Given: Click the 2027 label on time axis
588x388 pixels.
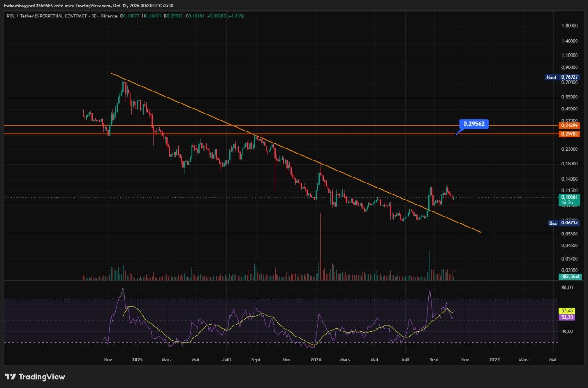Looking at the screenshot, I should 494,360.
